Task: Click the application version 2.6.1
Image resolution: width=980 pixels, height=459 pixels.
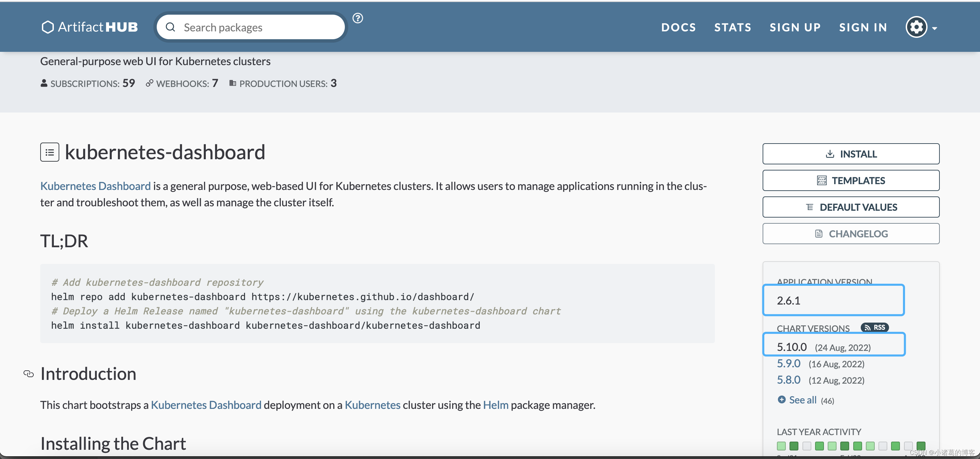Action: click(788, 300)
